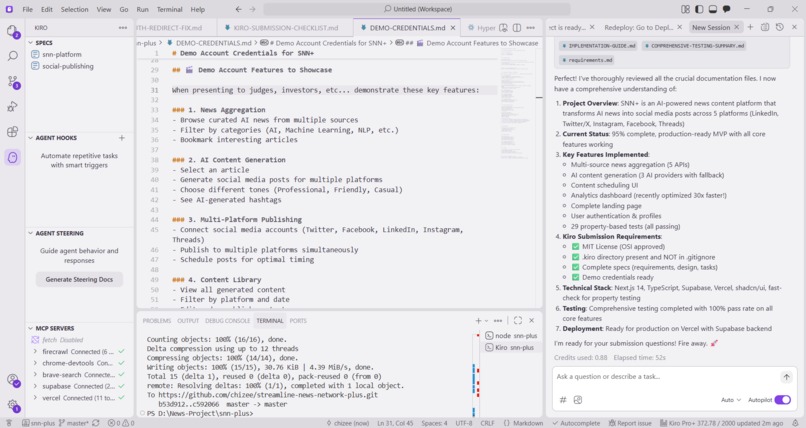Image resolution: width=806 pixels, height=428 pixels.
Task: Focus the chat input field
Action: 666,377
